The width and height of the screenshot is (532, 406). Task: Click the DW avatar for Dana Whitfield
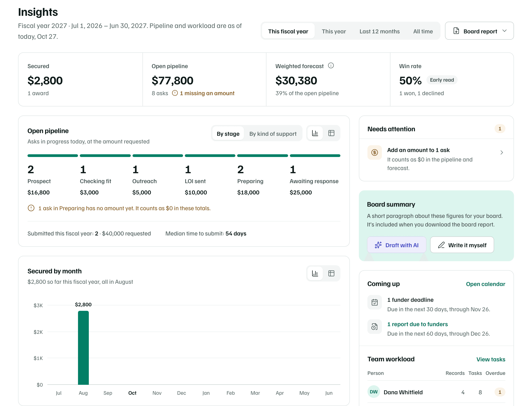(x=374, y=392)
